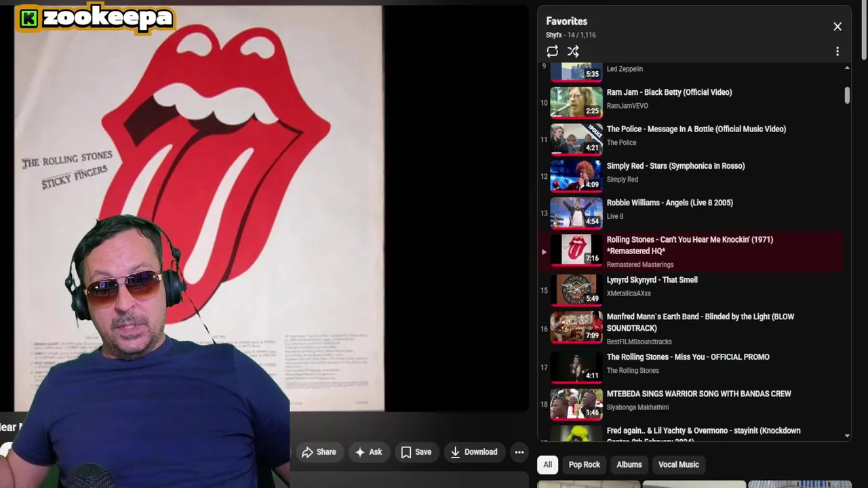The width and height of the screenshot is (868, 488).
Task: Click the playlist panel scrollbar thumb
Action: tap(847, 96)
